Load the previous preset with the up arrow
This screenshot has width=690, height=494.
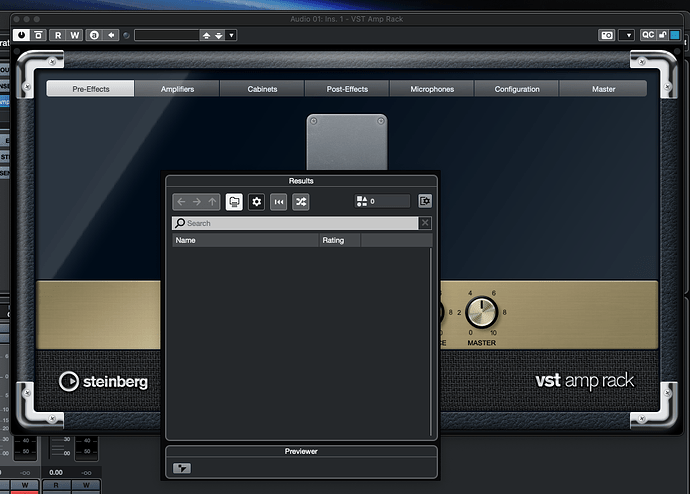point(206,35)
